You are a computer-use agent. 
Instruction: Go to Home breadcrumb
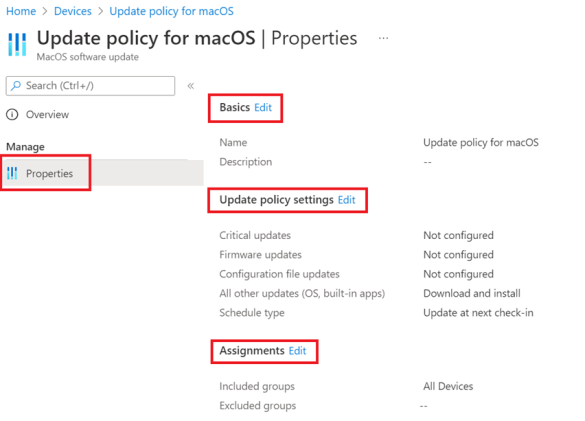click(x=21, y=11)
